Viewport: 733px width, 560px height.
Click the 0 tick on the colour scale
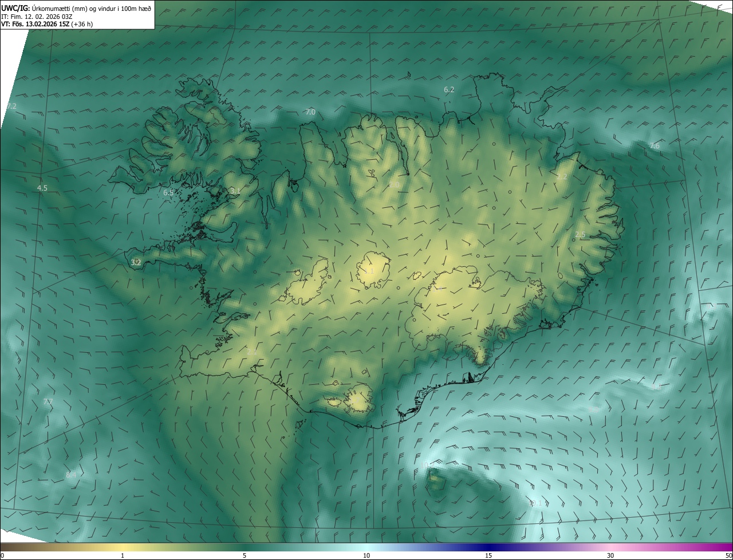[x=2, y=556]
